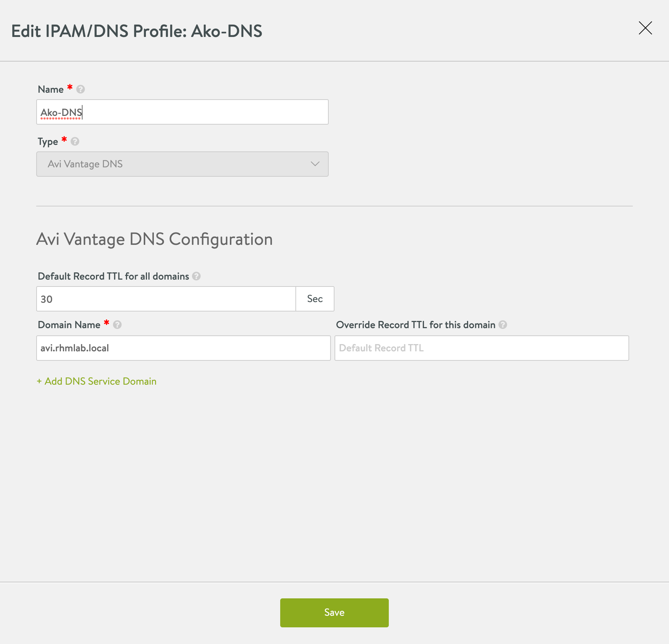Screen dimensions: 669x644
Task: Show help for Default Record TTL for all domains
Action: [x=196, y=276]
